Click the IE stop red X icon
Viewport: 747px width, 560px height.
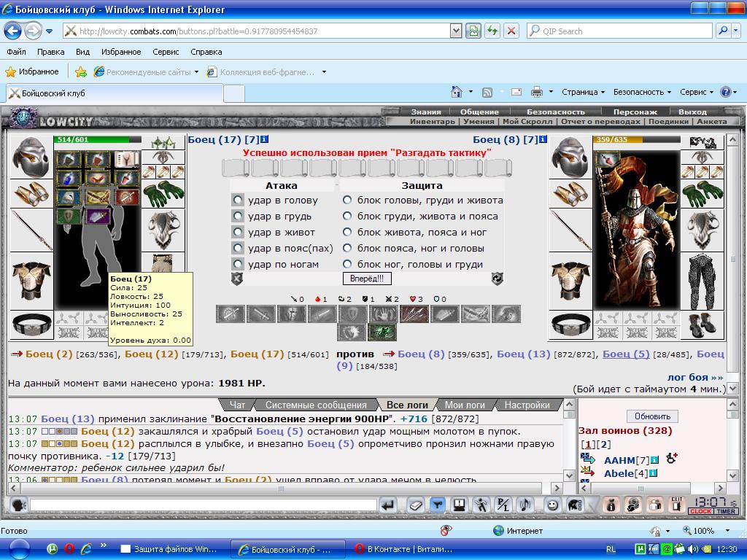point(511,31)
